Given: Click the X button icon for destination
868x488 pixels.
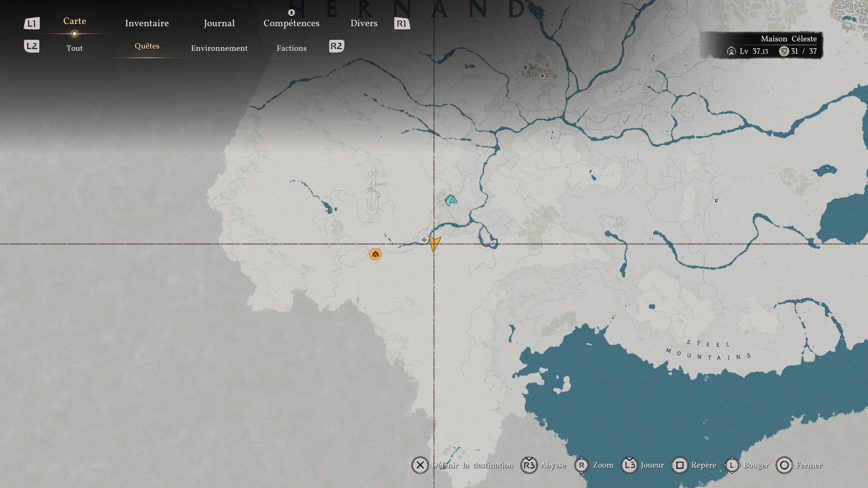Looking at the screenshot, I should (x=420, y=465).
